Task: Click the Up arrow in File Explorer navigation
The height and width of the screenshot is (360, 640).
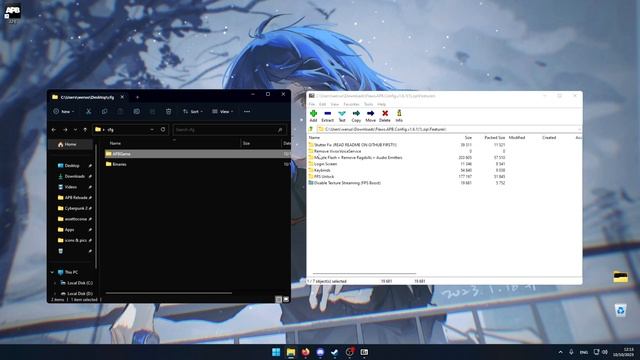Action: pyautogui.click(x=85, y=130)
